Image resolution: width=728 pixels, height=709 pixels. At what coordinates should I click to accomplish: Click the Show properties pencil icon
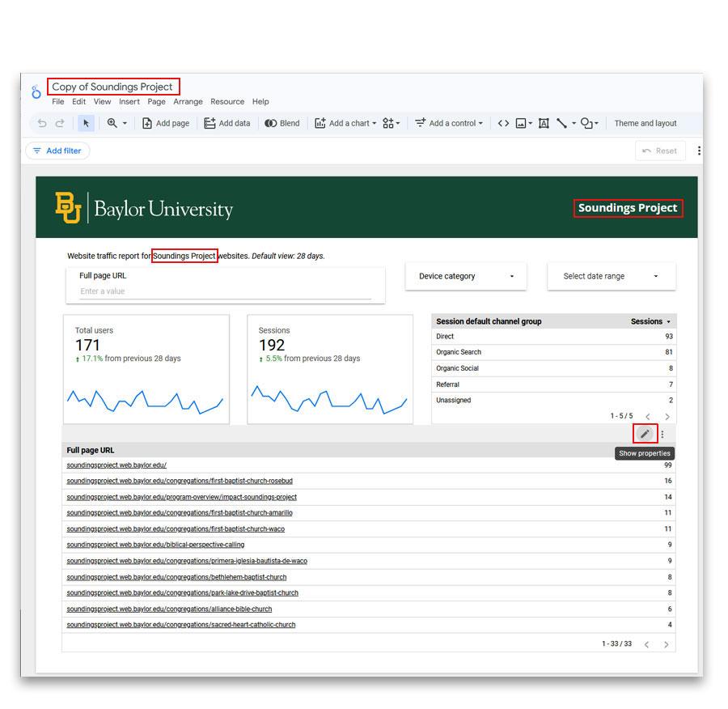point(645,434)
